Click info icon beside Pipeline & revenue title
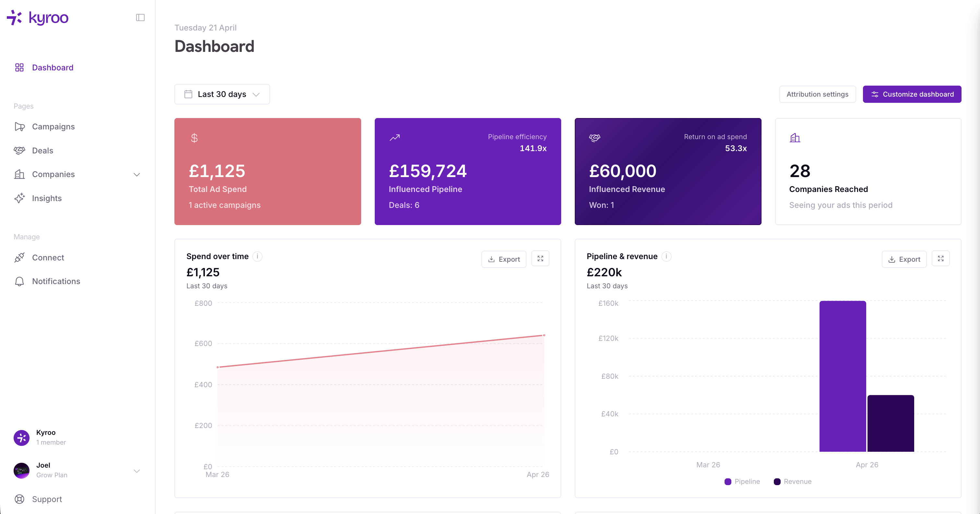980x514 pixels. 666,257
